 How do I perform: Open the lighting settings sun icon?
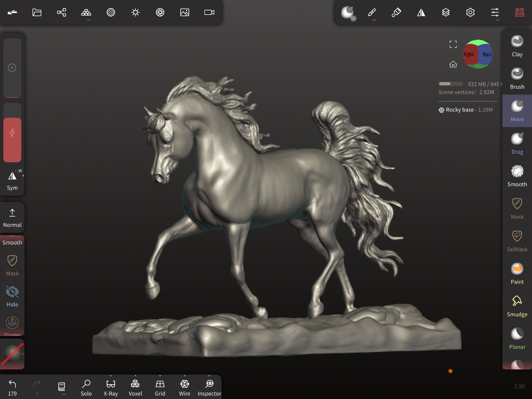(x=135, y=12)
